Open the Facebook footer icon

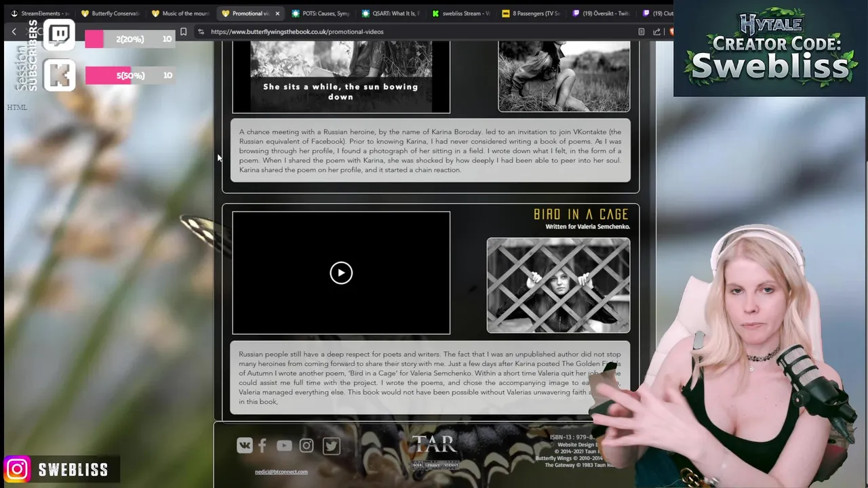point(262,445)
